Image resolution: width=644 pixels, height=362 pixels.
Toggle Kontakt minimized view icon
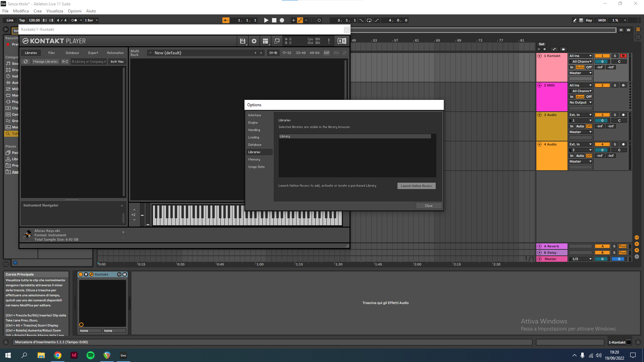(x=277, y=41)
